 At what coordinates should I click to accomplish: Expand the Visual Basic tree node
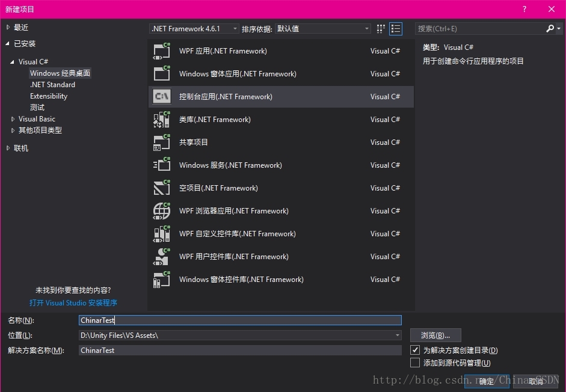13,119
